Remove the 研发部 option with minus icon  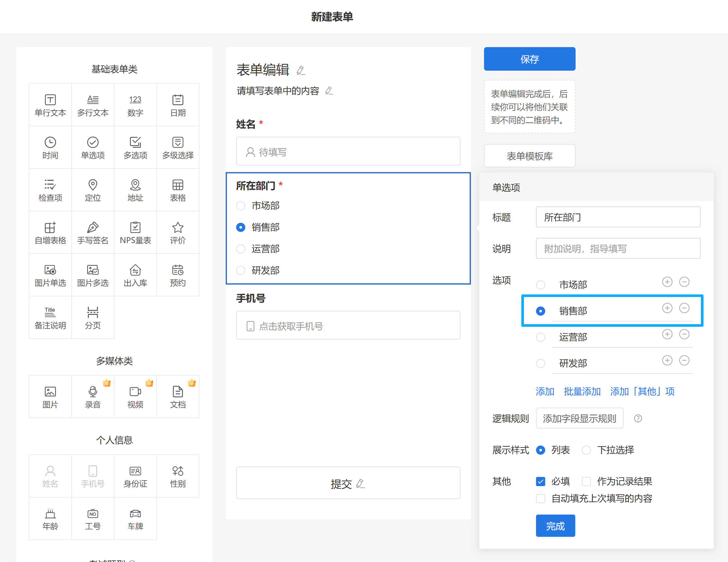point(684,361)
